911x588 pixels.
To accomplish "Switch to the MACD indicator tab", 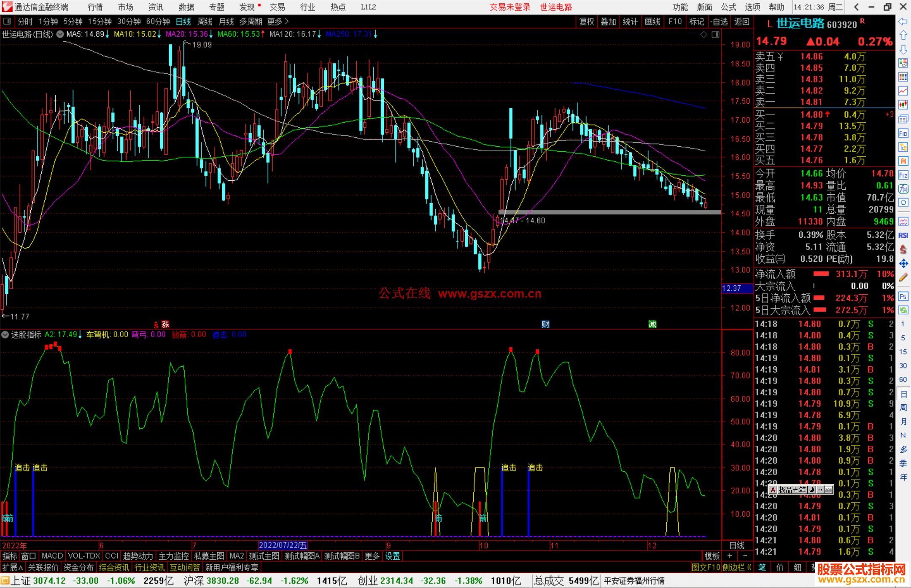I will click(52, 556).
